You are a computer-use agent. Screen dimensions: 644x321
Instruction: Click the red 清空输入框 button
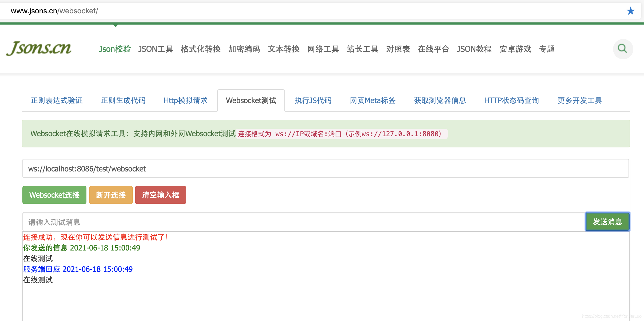[x=160, y=195]
